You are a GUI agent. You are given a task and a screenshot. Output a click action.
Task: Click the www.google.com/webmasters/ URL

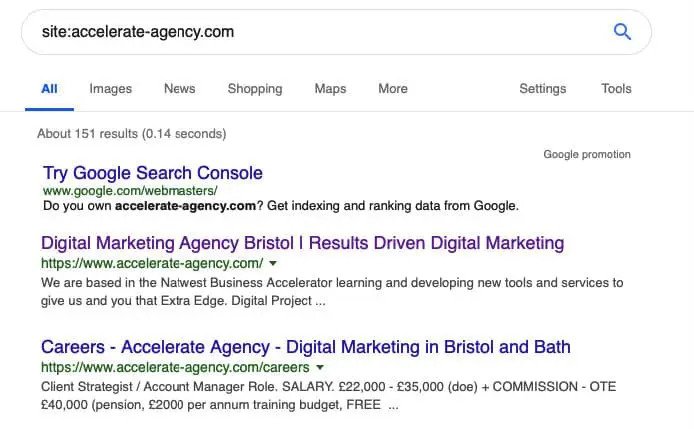click(129, 190)
